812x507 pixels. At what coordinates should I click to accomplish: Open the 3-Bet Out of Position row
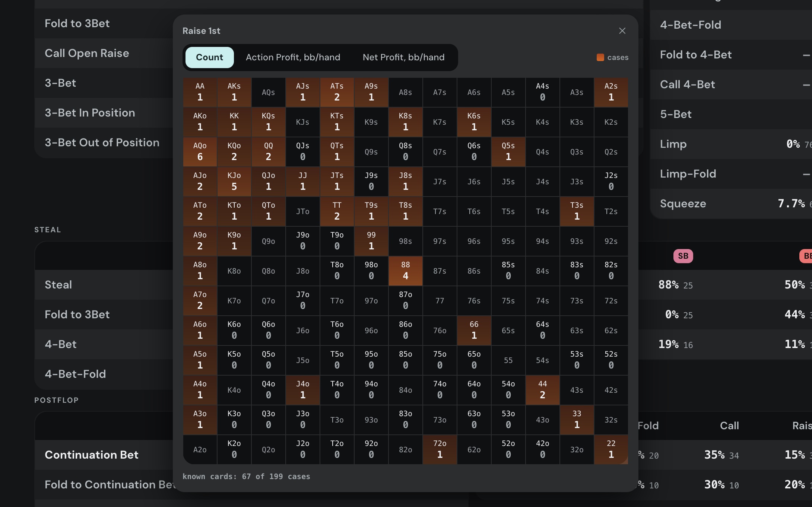pos(104,143)
